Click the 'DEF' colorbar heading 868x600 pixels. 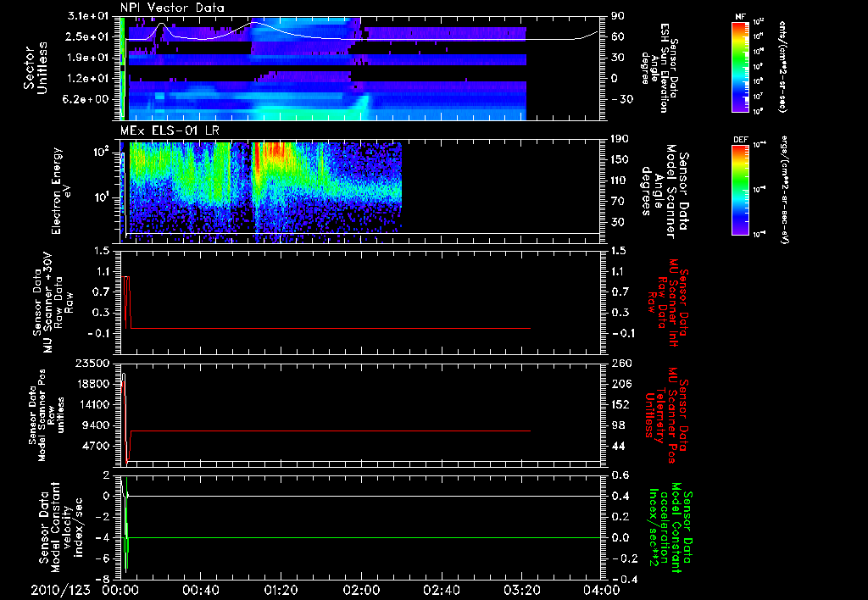(740, 140)
